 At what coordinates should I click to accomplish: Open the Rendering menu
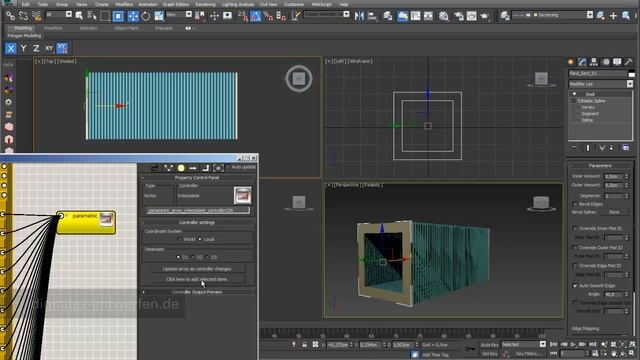coord(205,4)
